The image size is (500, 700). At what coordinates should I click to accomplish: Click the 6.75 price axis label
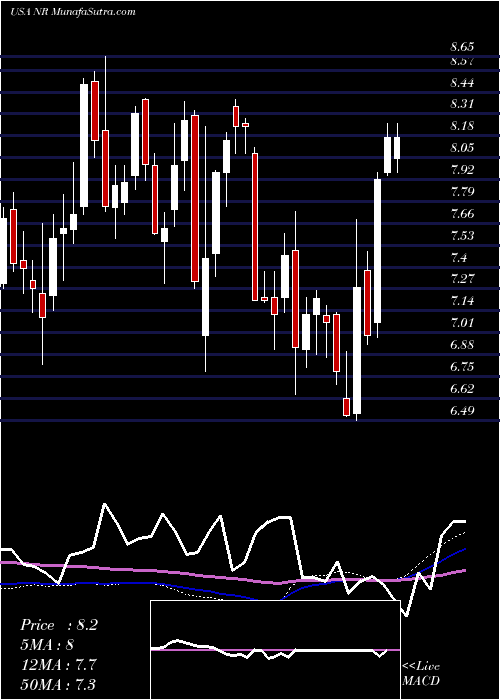click(x=462, y=367)
